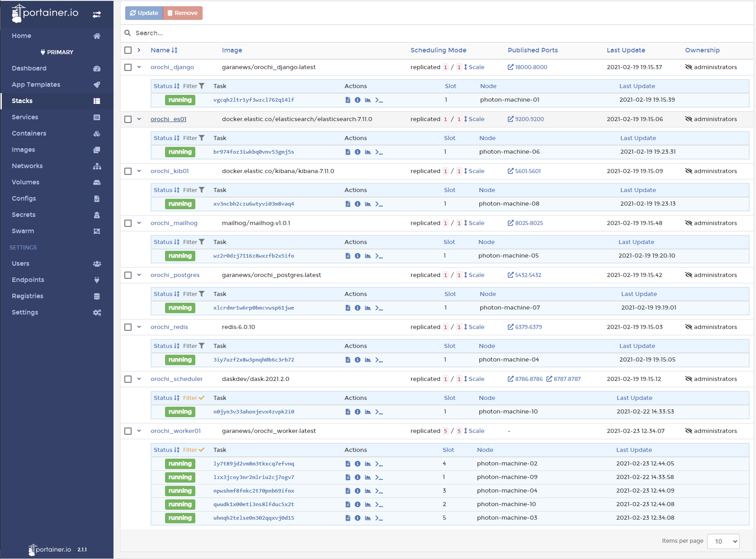This screenshot has height=559, width=756.
Task: Scale the orochi_worker01 service
Action: (474, 431)
